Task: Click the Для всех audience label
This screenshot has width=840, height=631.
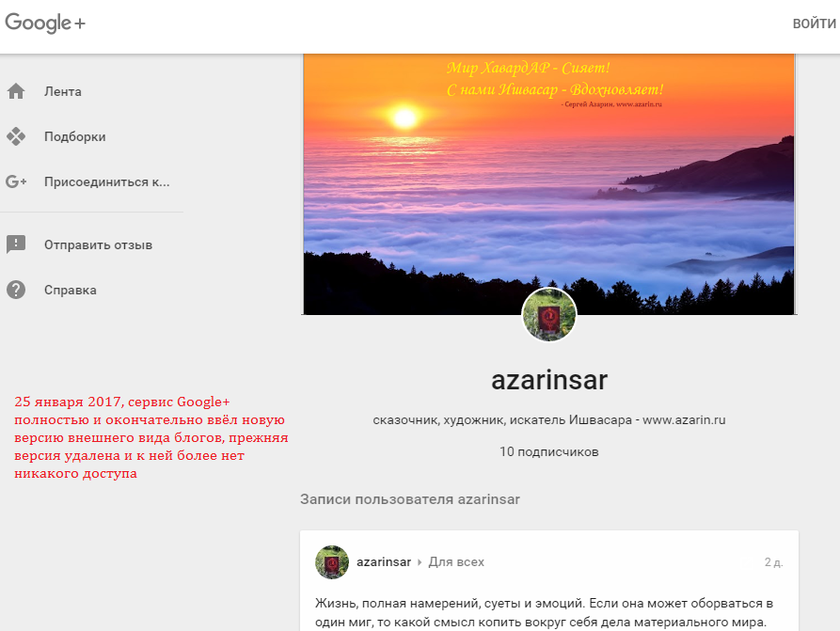Action: (x=456, y=562)
